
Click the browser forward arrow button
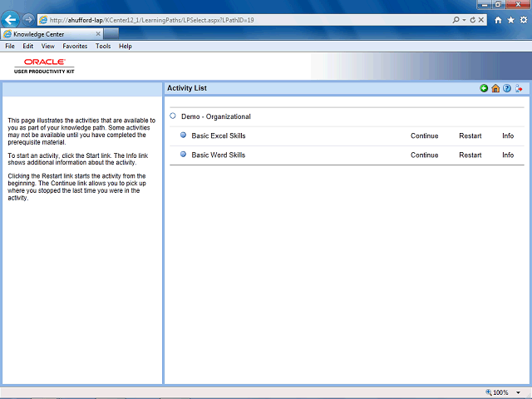[28, 20]
